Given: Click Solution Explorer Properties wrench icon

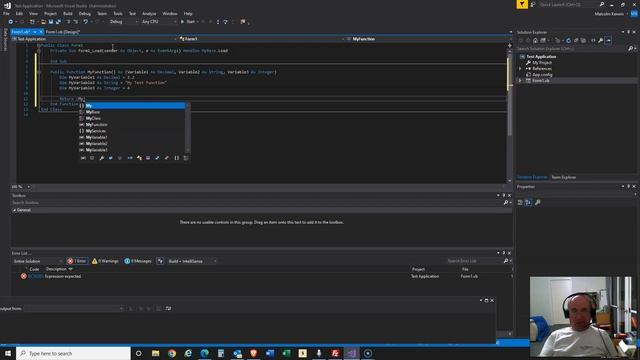Looking at the screenshot, I should click(x=600, y=40).
